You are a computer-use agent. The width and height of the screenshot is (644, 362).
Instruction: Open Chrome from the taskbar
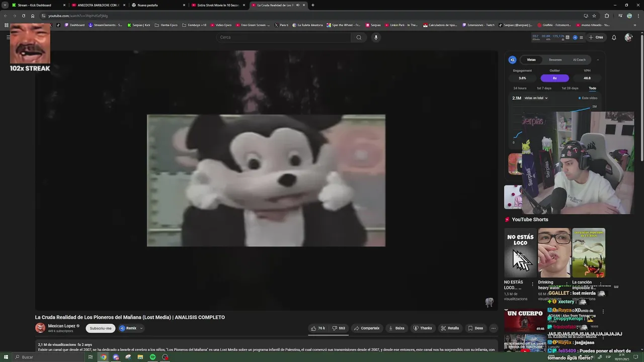tap(104, 357)
